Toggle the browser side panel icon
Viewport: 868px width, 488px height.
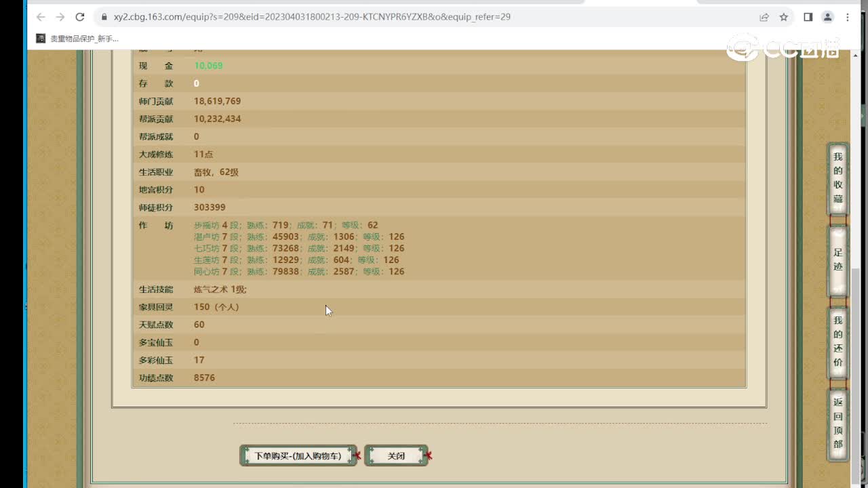[x=808, y=17]
